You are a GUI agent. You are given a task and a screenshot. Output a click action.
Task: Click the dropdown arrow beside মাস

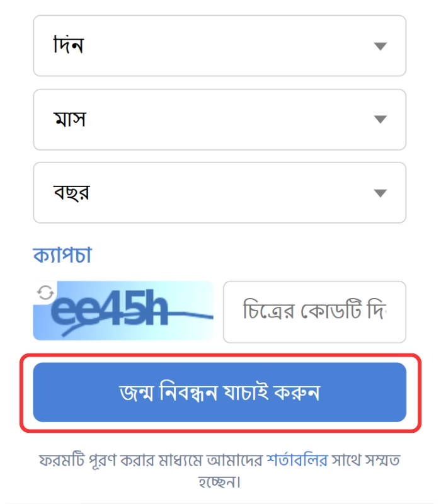click(x=382, y=119)
